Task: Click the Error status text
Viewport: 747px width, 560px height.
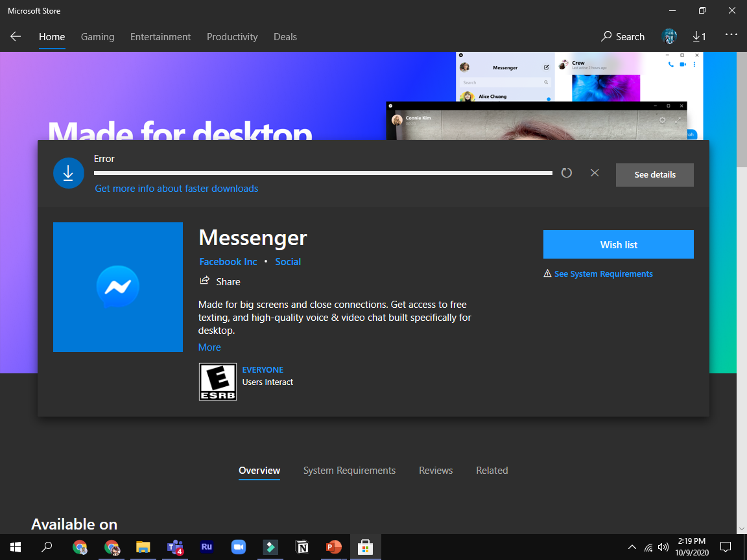Action: click(x=104, y=159)
